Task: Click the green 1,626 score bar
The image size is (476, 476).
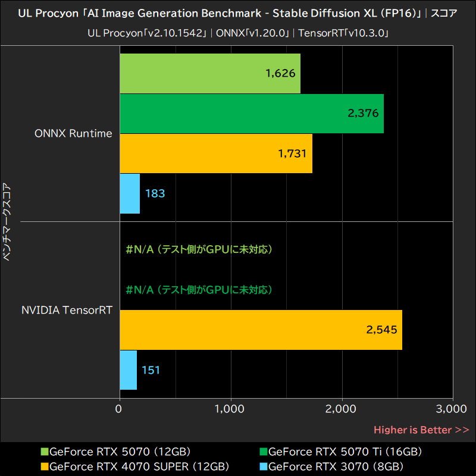Action: coord(208,74)
